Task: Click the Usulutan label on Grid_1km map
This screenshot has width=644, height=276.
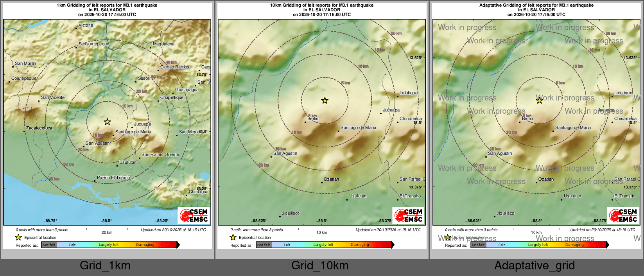Action: pyautogui.click(x=128, y=162)
